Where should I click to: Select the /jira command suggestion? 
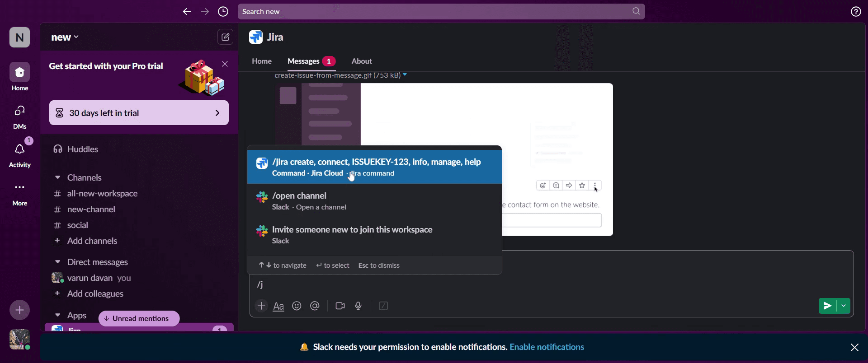(x=374, y=167)
